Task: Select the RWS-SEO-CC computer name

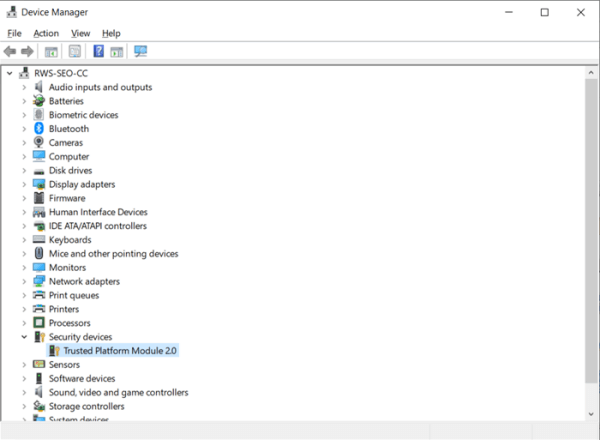Action: pyautogui.click(x=61, y=73)
